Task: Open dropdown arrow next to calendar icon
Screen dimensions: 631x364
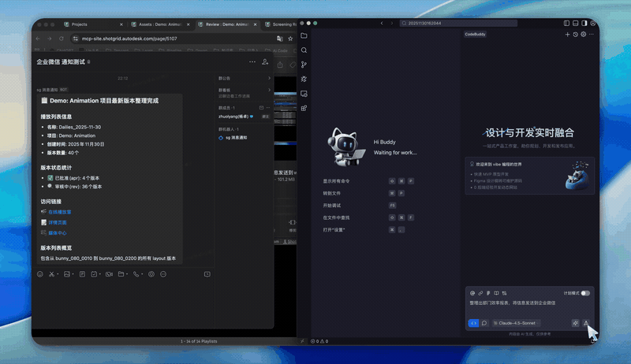Action: [x=100, y=274]
